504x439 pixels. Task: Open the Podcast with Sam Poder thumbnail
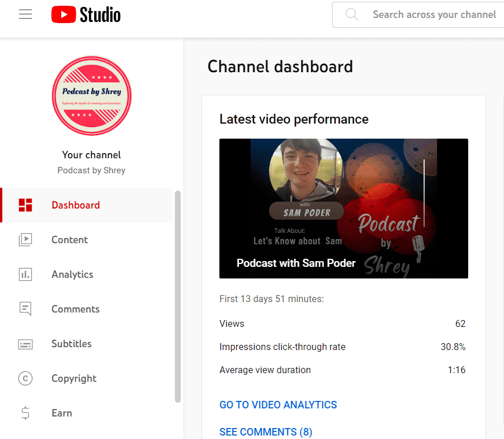point(344,209)
